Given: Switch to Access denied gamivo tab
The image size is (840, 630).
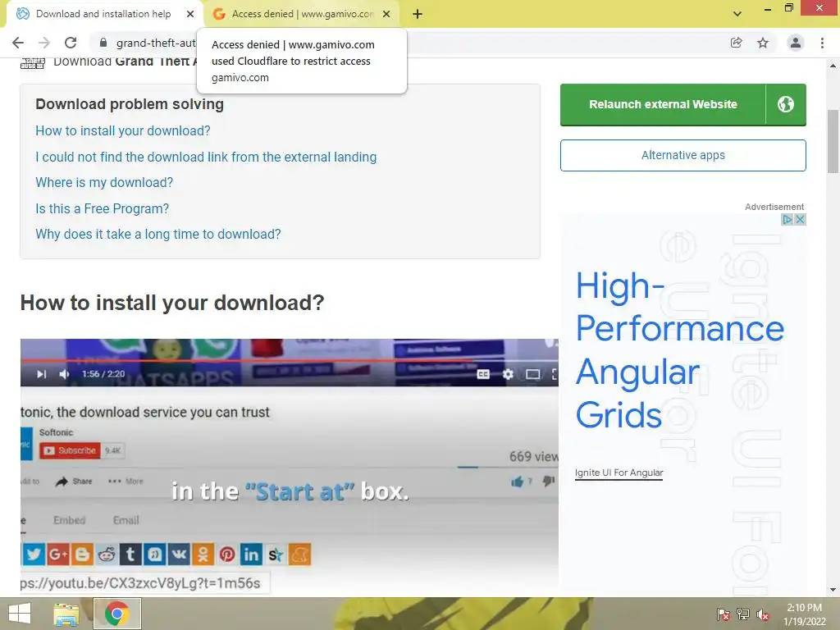Looking at the screenshot, I should [x=303, y=14].
